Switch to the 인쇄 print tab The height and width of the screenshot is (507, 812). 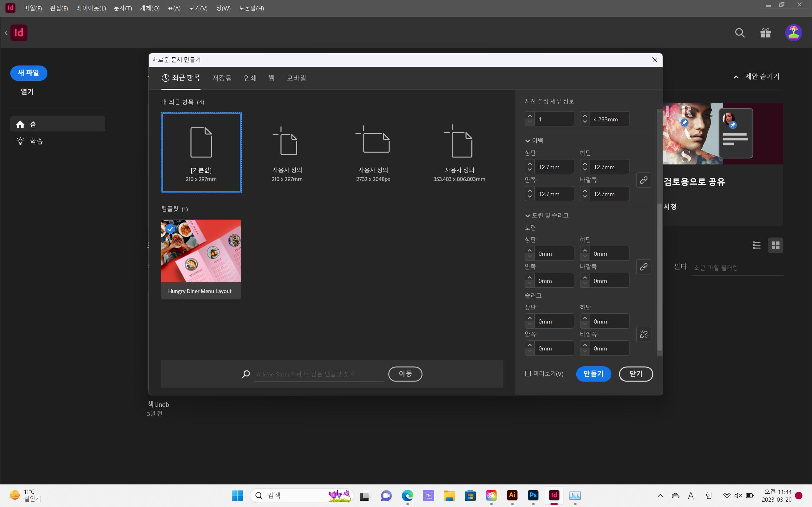250,78
